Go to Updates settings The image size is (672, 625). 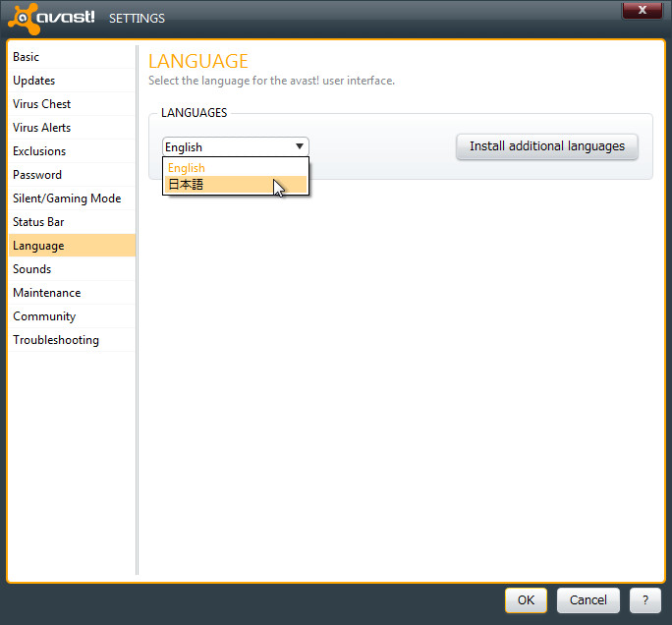pos(72,81)
